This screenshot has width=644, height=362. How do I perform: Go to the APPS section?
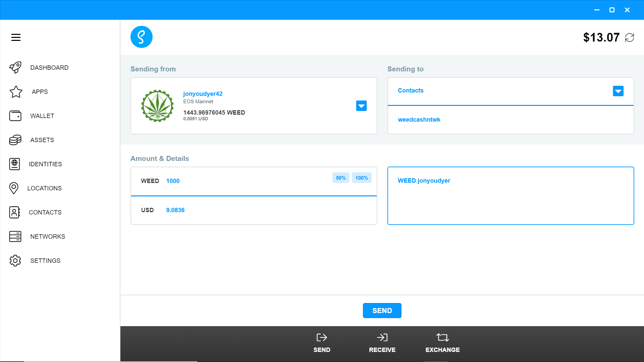40,92
